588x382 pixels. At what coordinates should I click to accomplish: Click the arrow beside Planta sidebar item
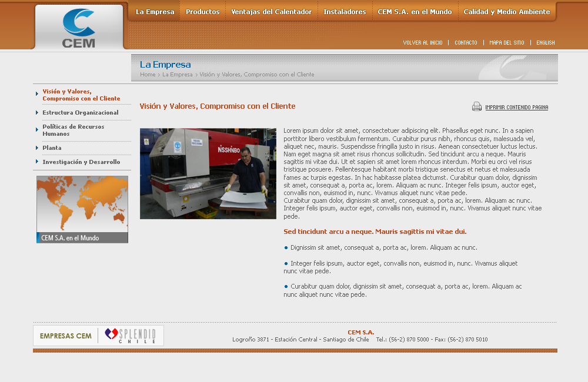pos(37,148)
